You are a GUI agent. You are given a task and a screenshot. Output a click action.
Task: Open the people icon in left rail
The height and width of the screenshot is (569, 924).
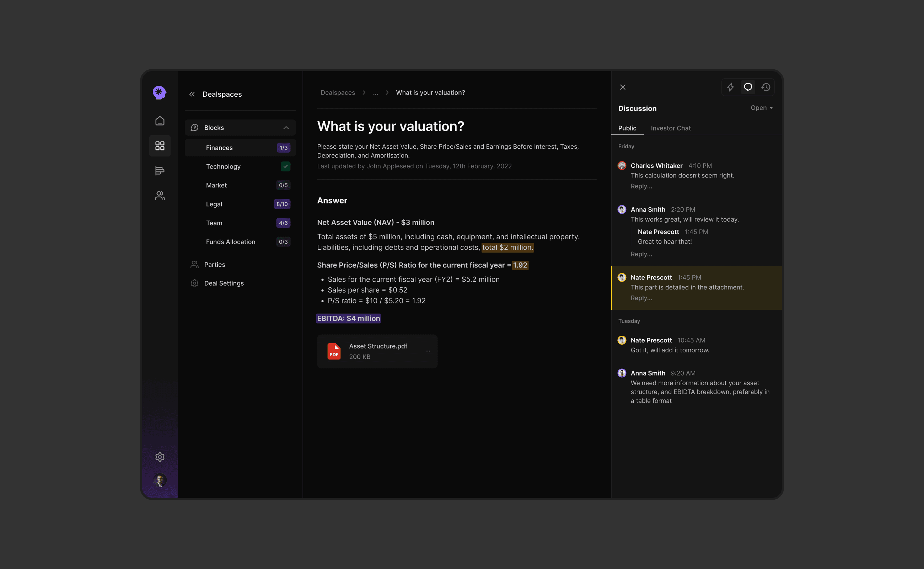(x=160, y=196)
